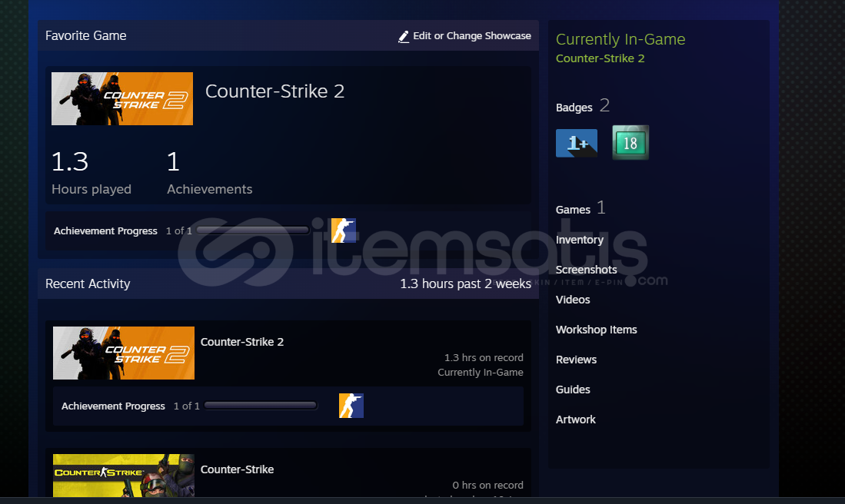Open Counter-Strike 2 banner in Recent Activity

124,353
